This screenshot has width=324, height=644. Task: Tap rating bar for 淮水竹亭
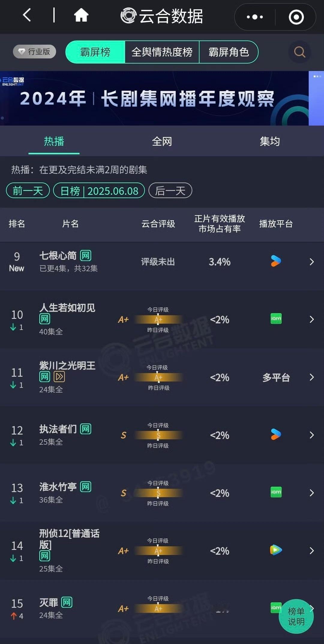click(158, 493)
